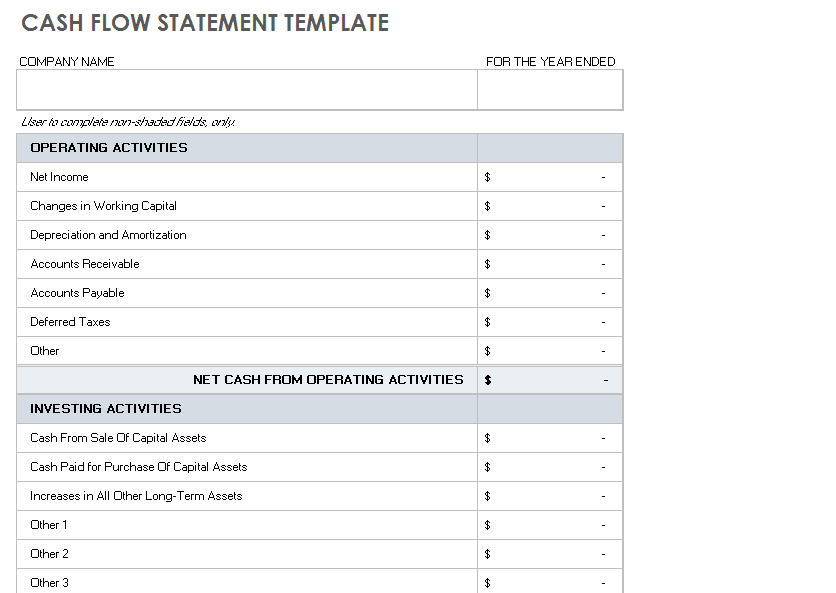This screenshot has height=593, width=836.
Task: Click the Deferred Taxes amount cell
Action: (x=550, y=322)
